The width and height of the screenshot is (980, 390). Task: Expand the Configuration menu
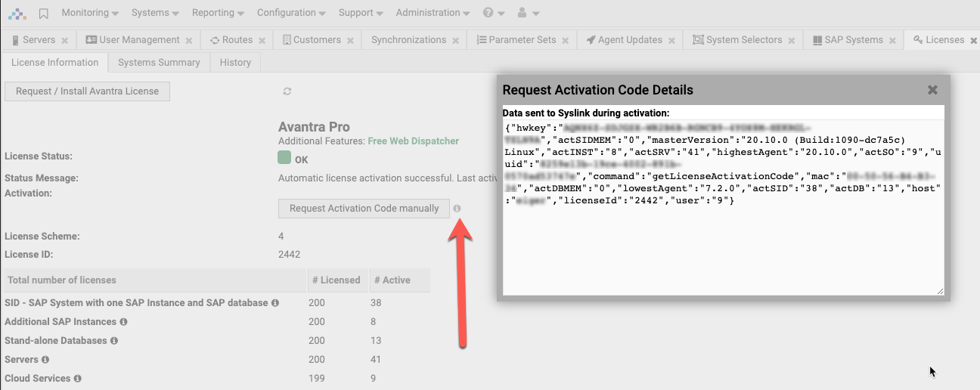pyautogui.click(x=291, y=13)
